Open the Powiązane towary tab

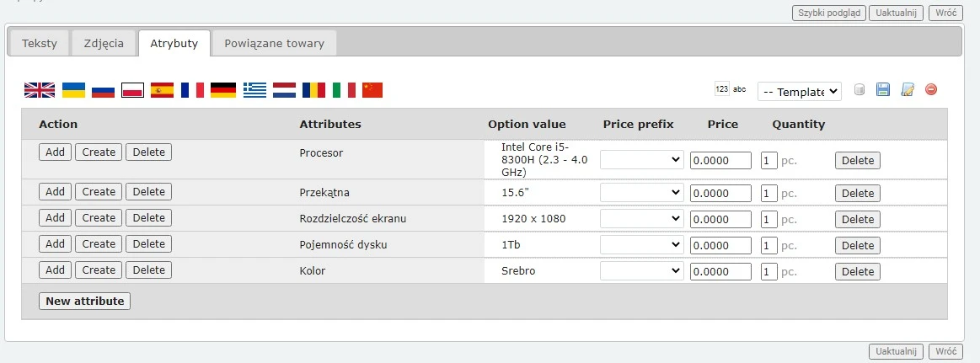[274, 44]
